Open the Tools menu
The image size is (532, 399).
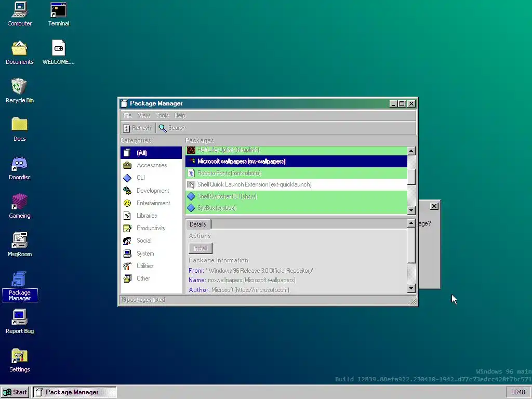pos(162,115)
